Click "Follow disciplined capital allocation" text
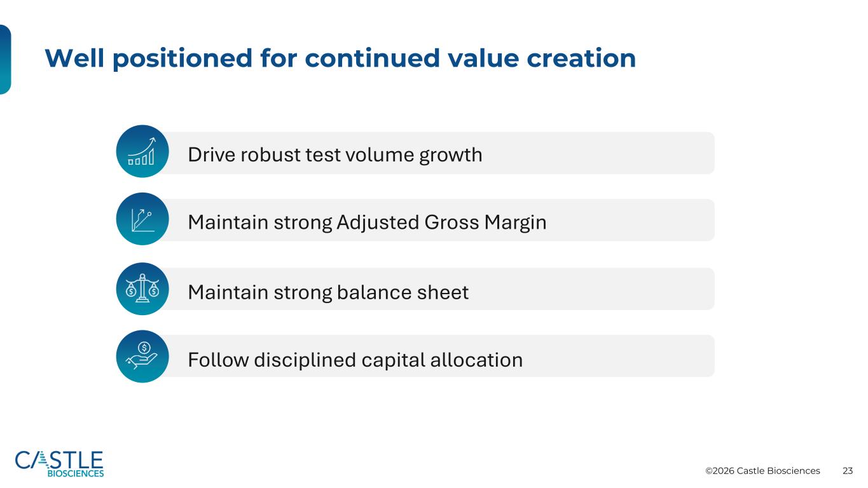868x488 pixels. point(355,360)
